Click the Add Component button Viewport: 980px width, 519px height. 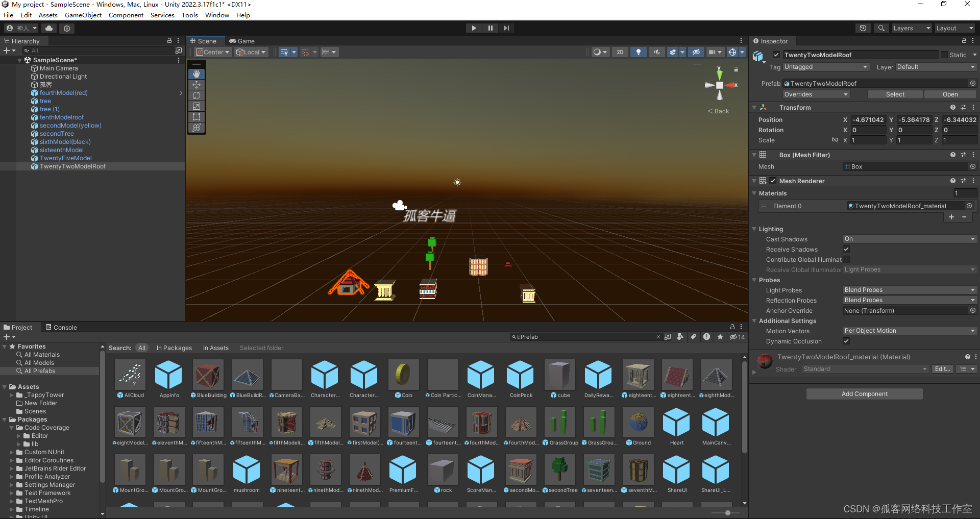[x=864, y=393]
